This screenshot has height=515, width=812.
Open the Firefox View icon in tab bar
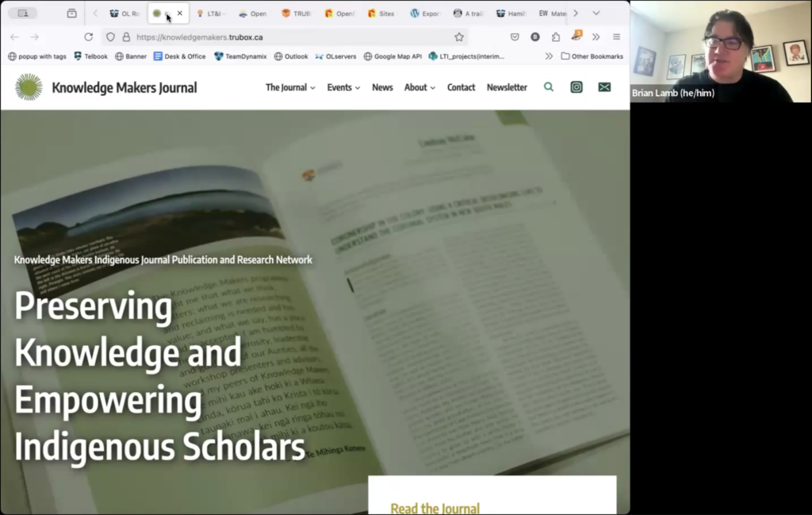pyautogui.click(x=71, y=13)
